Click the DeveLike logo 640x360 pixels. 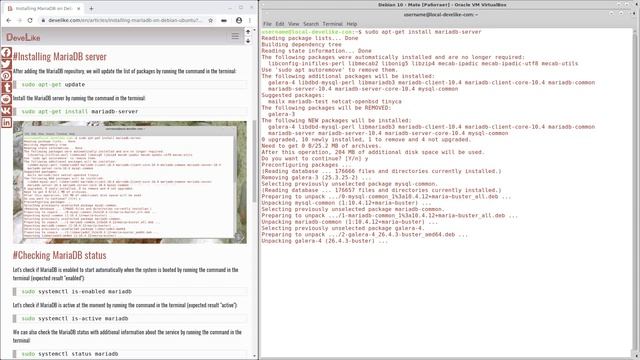(23, 37)
